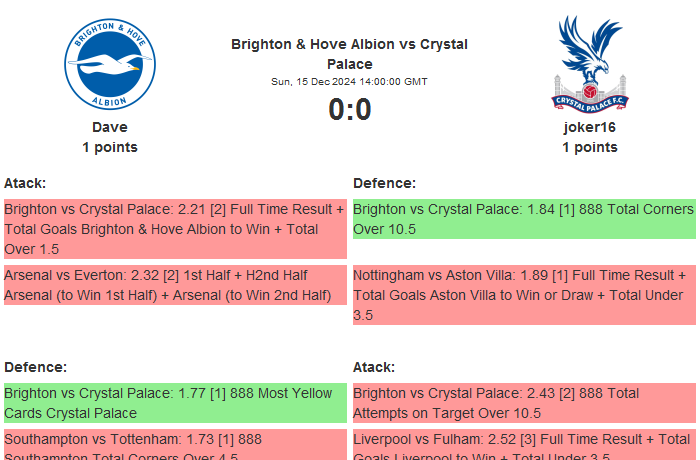Open Nottingham vs Aston Villa bet row
Screen dimensions: 700x460
[x=524, y=294]
